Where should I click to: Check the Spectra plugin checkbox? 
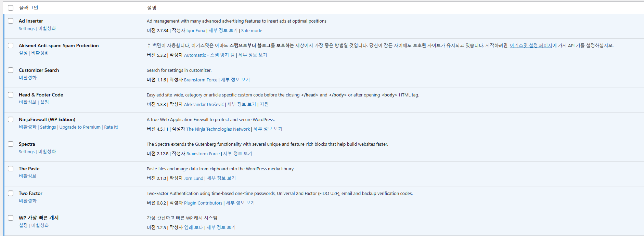tap(11, 144)
